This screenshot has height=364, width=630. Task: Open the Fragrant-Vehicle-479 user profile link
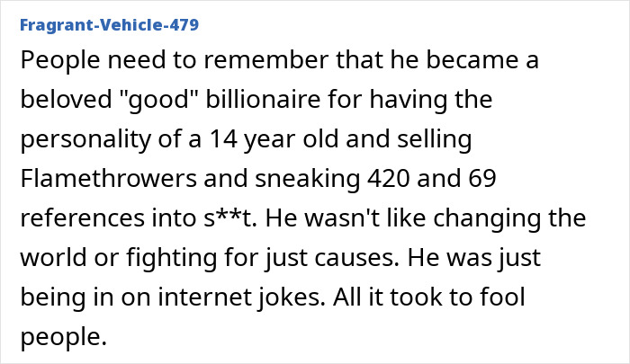pyautogui.click(x=109, y=25)
